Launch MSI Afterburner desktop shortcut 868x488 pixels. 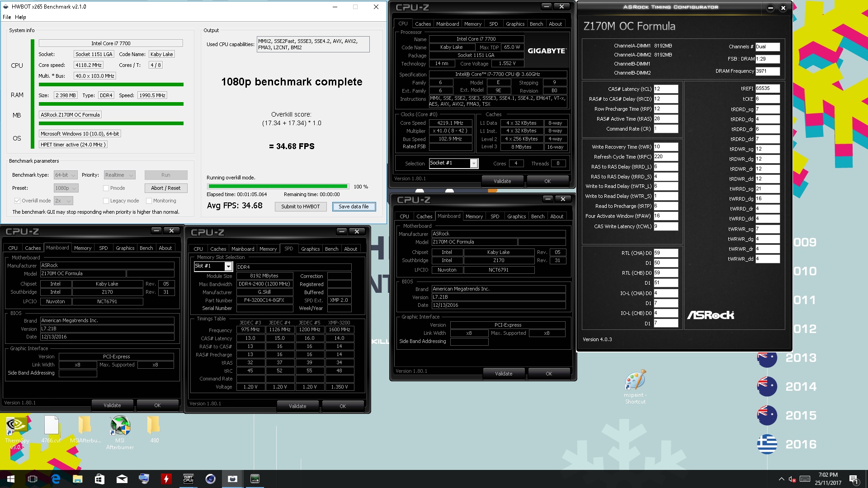120,432
